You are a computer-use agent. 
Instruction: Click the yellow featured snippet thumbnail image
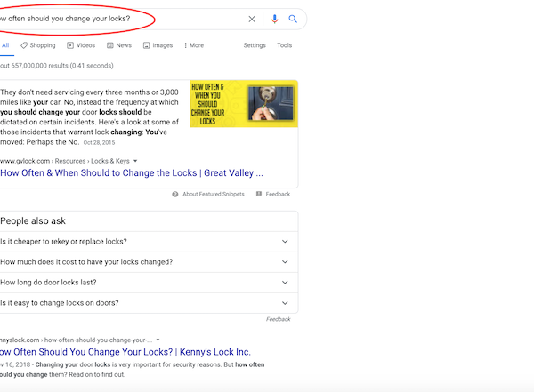[242, 115]
